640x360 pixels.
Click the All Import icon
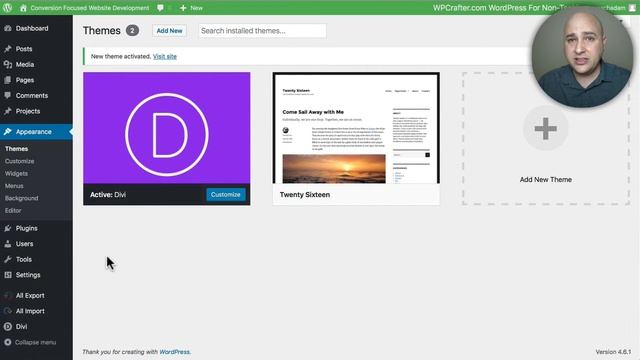pos(8,311)
